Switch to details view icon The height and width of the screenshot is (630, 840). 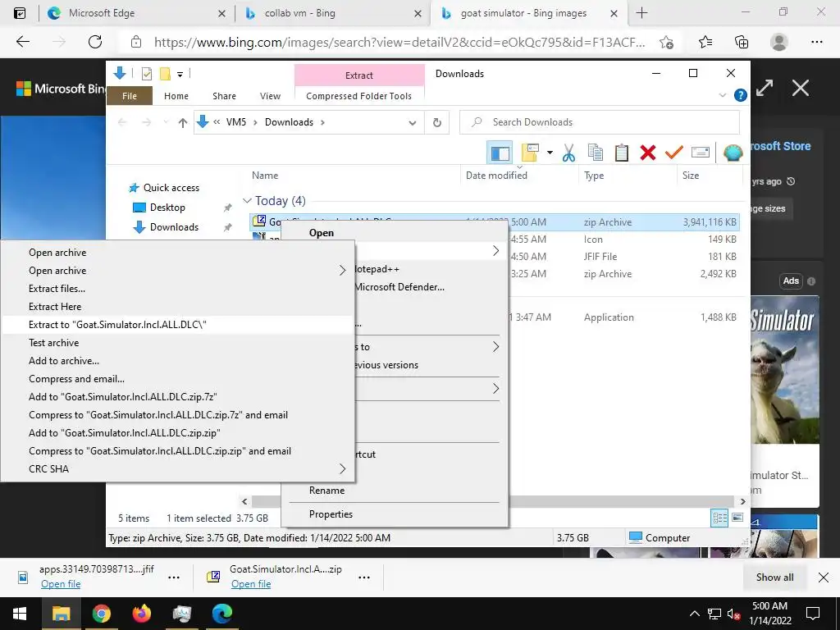pos(719,518)
